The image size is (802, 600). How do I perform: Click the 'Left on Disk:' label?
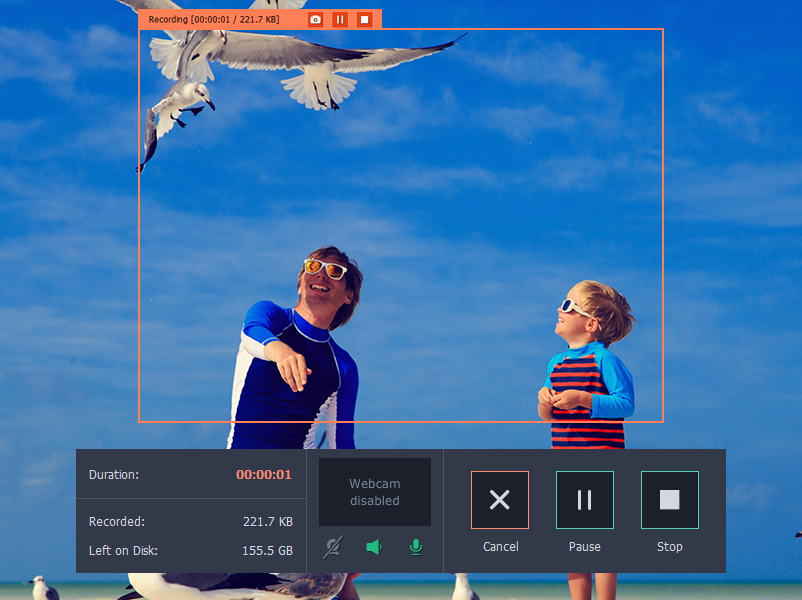[123, 550]
